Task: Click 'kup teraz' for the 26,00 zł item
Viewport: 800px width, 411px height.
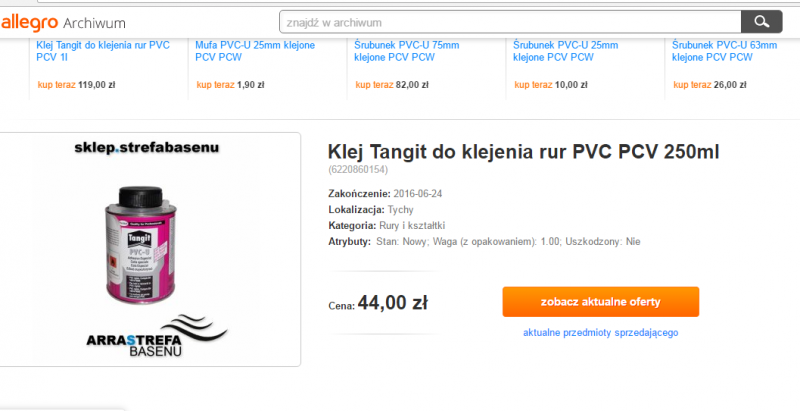Action: pyautogui.click(x=692, y=85)
